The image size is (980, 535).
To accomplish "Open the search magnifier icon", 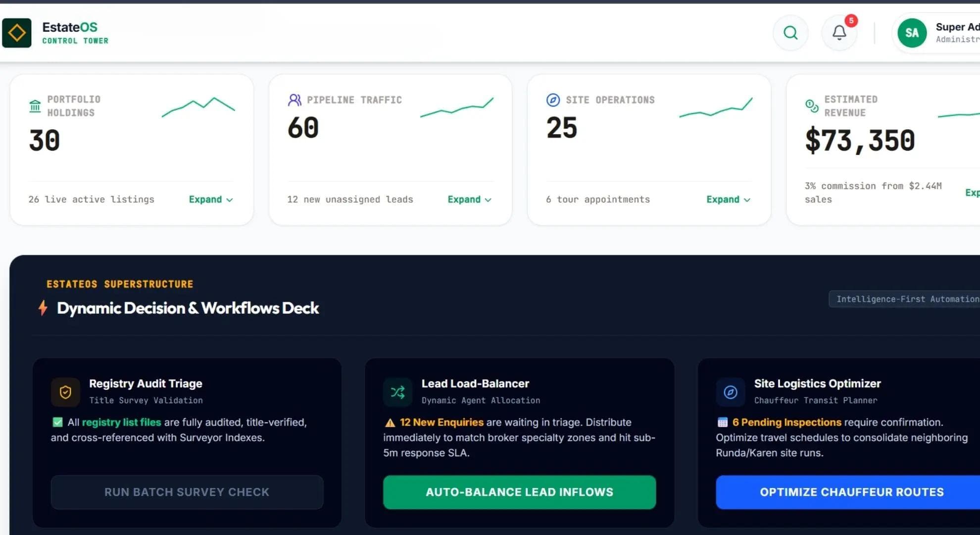I will [x=790, y=33].
